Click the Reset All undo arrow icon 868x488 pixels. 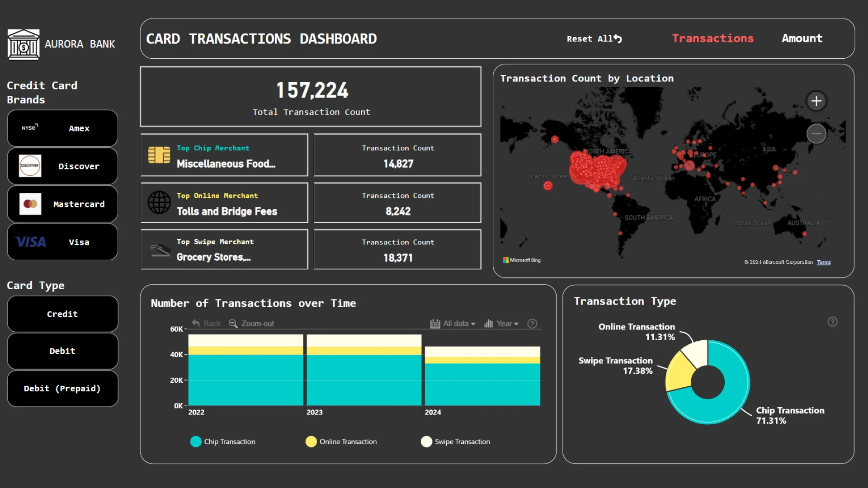(x=618, y=39)
